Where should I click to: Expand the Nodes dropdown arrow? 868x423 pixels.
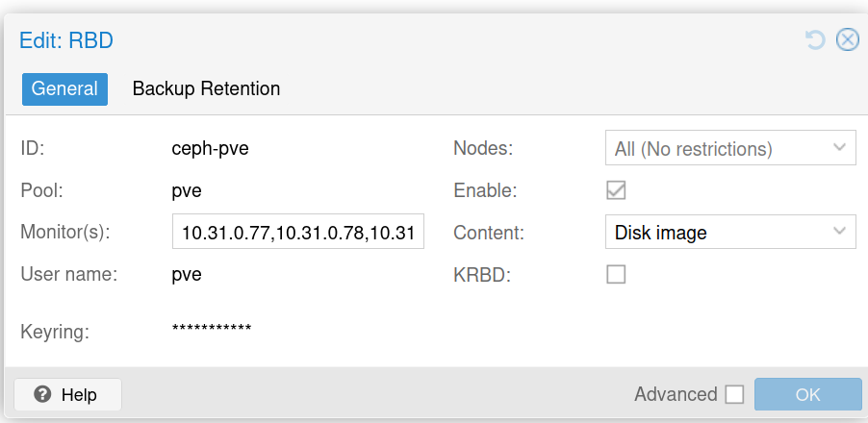839,148
